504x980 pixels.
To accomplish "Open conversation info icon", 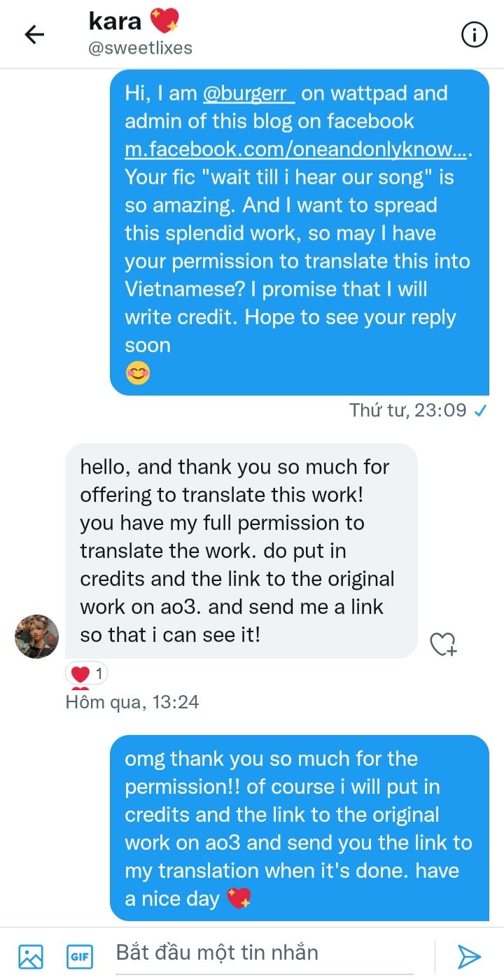I will tap(475, 34).
